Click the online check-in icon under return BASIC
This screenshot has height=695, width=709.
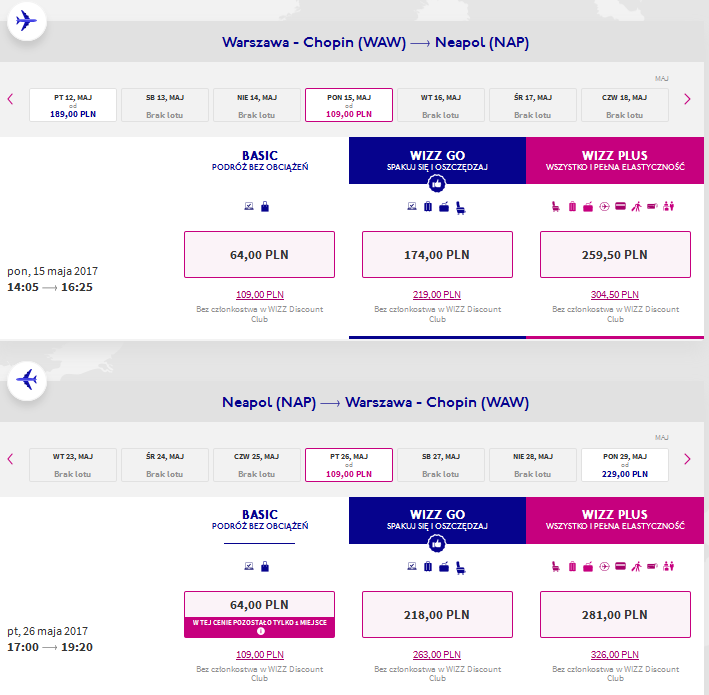point(249,566)
